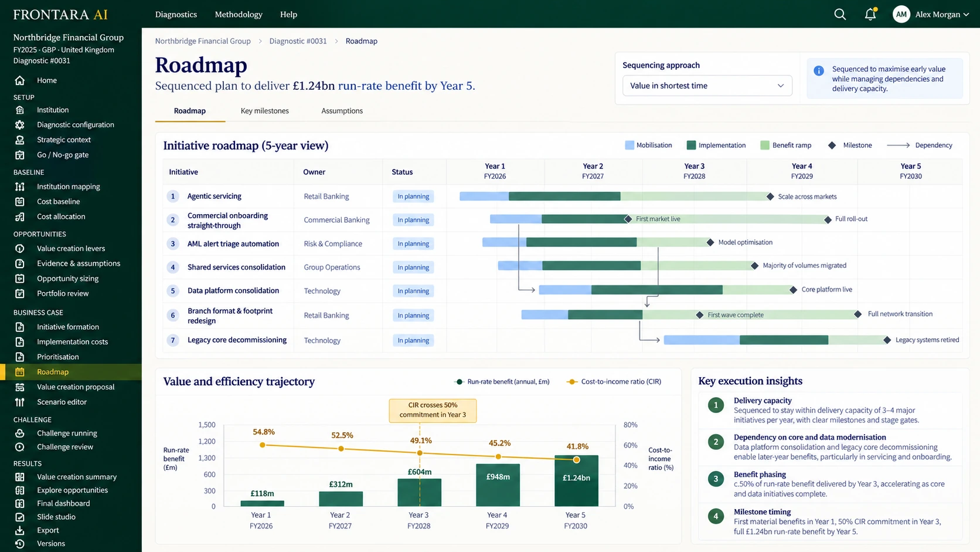Open the Help menu

point(288,14)
